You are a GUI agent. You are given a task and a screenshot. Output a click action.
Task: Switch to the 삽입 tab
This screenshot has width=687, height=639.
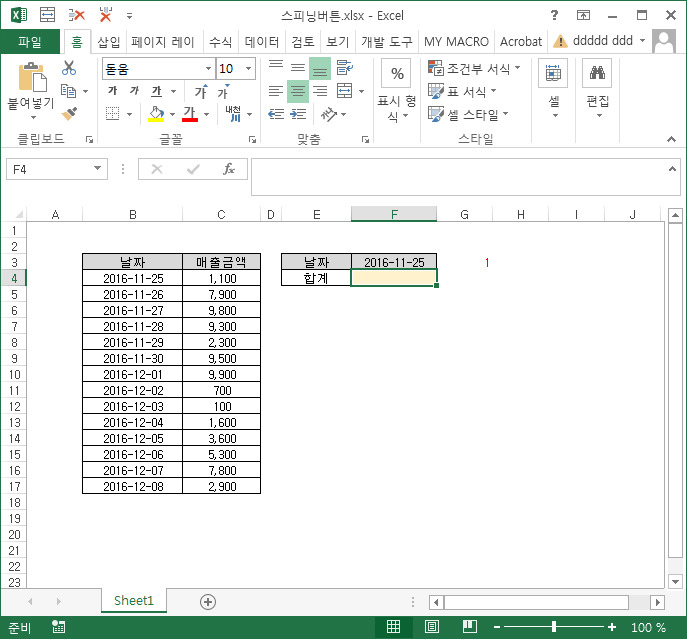pos(108,42)
